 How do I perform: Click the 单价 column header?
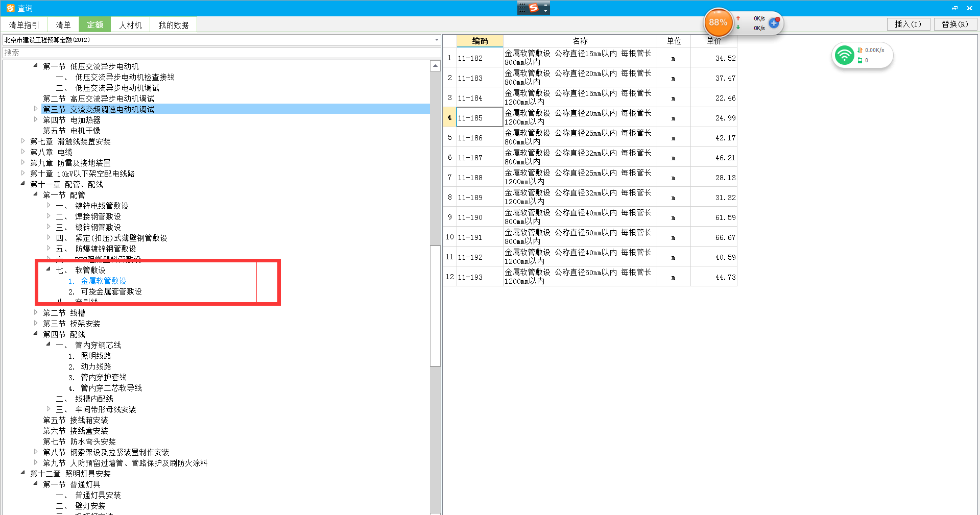(x=714, y=41)
